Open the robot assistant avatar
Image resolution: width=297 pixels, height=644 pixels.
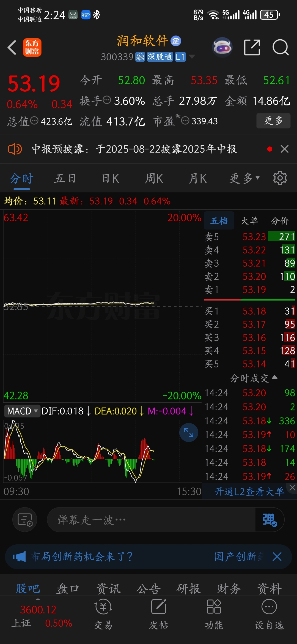pyautogui.click(x=222, y=47)
